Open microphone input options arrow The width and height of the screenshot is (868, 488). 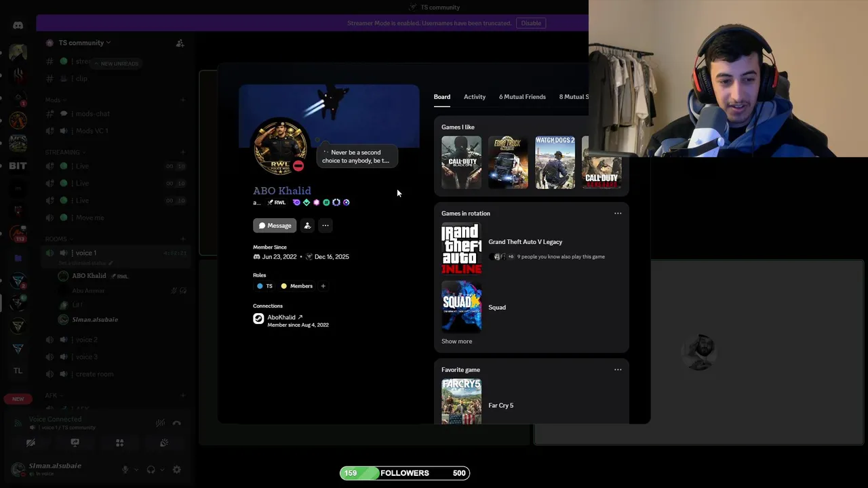tap(136, 470)
